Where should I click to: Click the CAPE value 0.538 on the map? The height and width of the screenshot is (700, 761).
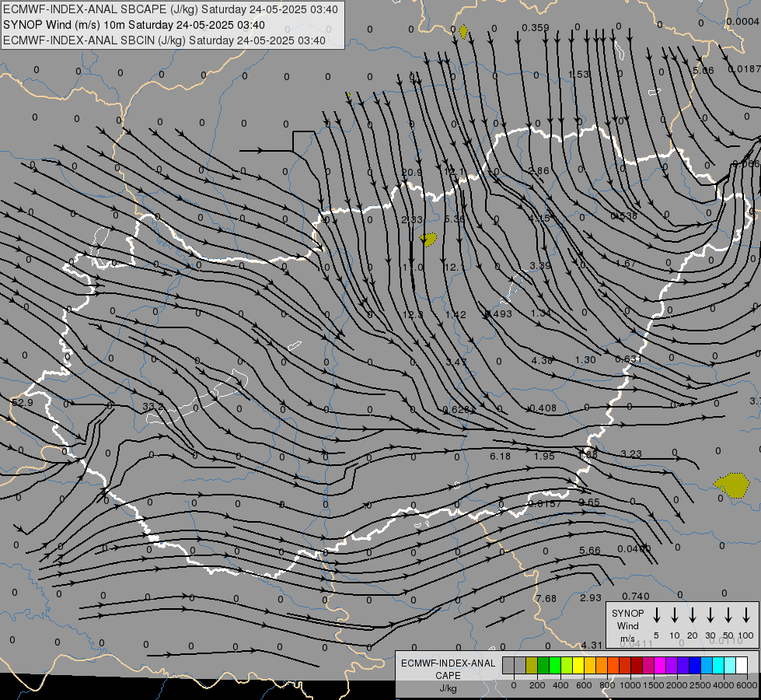[x=623, y=215]
